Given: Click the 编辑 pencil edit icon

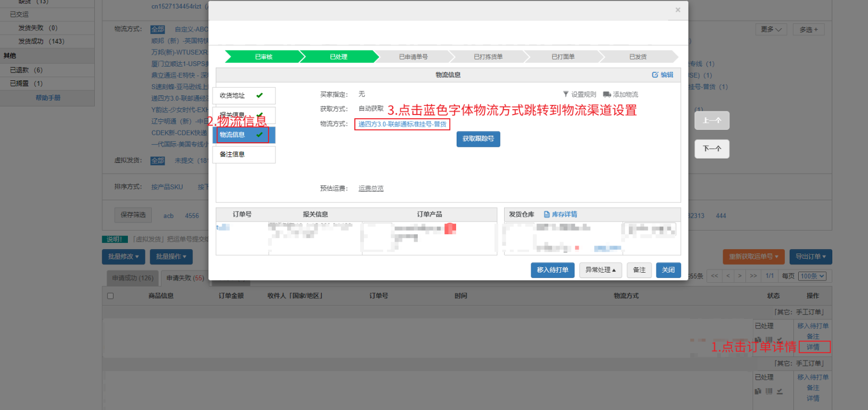Looking at the screenshot, I should pos(655,75).
